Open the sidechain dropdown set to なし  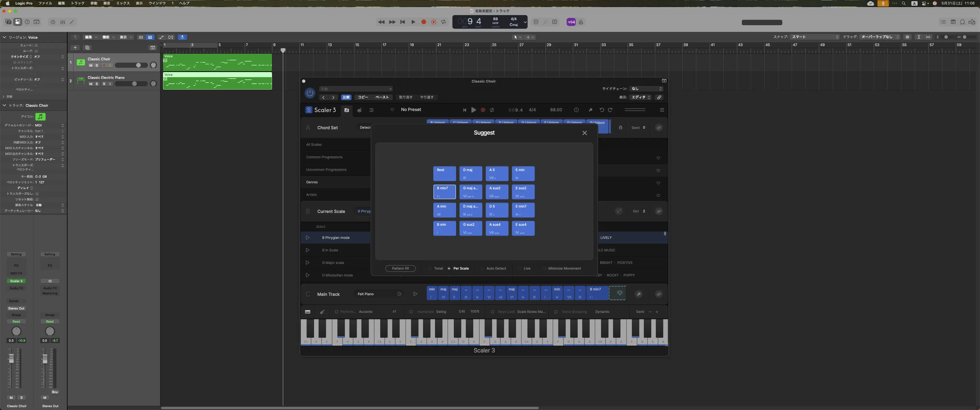[647, 88]
